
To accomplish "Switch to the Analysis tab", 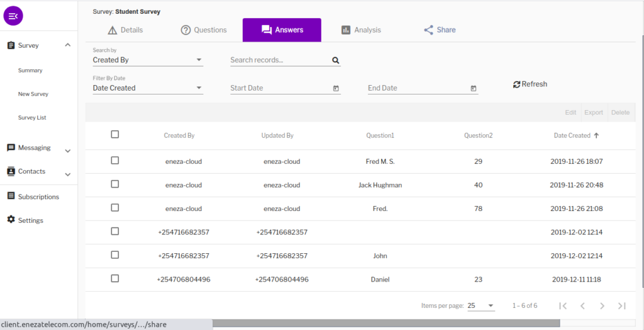I will 361,30.
